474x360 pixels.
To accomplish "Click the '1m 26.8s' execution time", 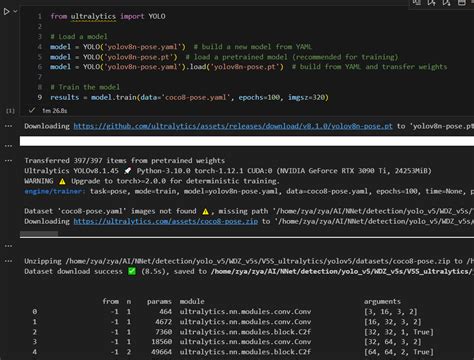I will click(55, 111).
